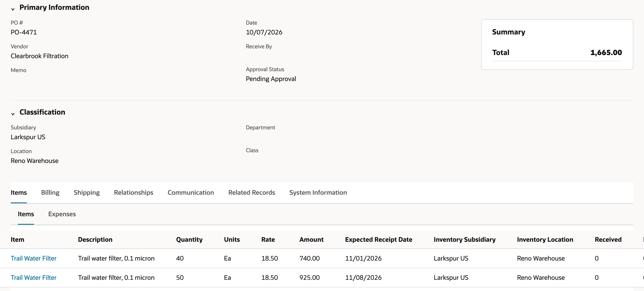Click the Inventory Subsidiary column header

(464, 240)
